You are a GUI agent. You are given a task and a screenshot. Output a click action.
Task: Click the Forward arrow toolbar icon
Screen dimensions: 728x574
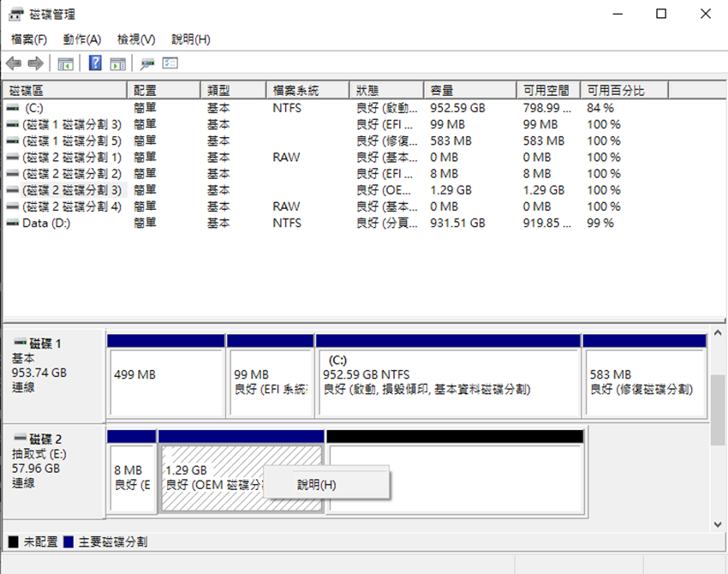36,63
